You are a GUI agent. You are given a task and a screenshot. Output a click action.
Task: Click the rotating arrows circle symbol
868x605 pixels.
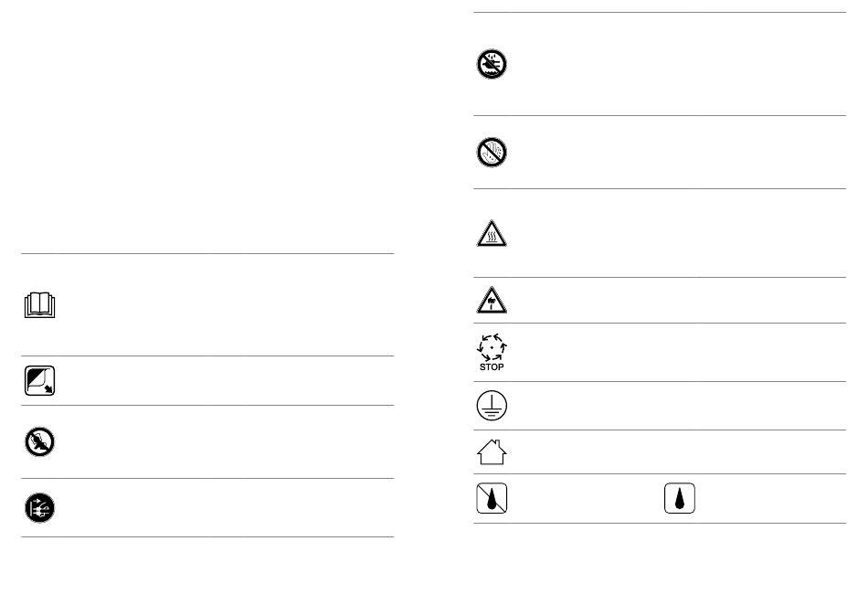tap(492, 347)
